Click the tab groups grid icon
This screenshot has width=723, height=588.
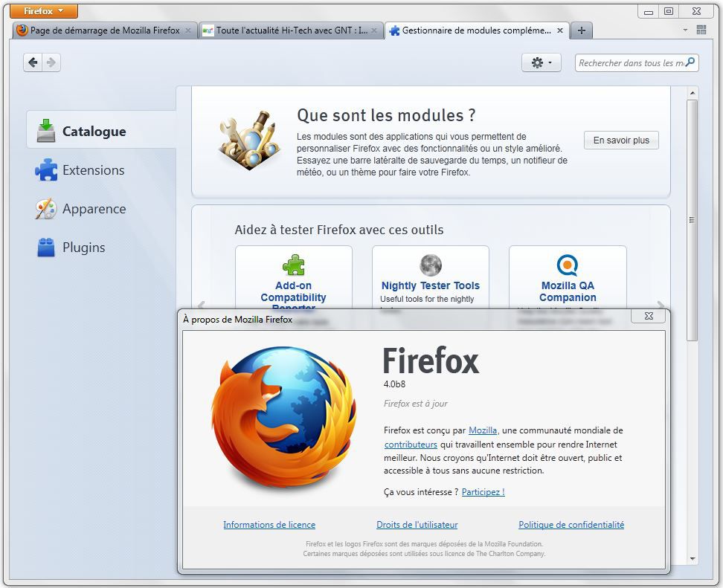coord(701,30)
